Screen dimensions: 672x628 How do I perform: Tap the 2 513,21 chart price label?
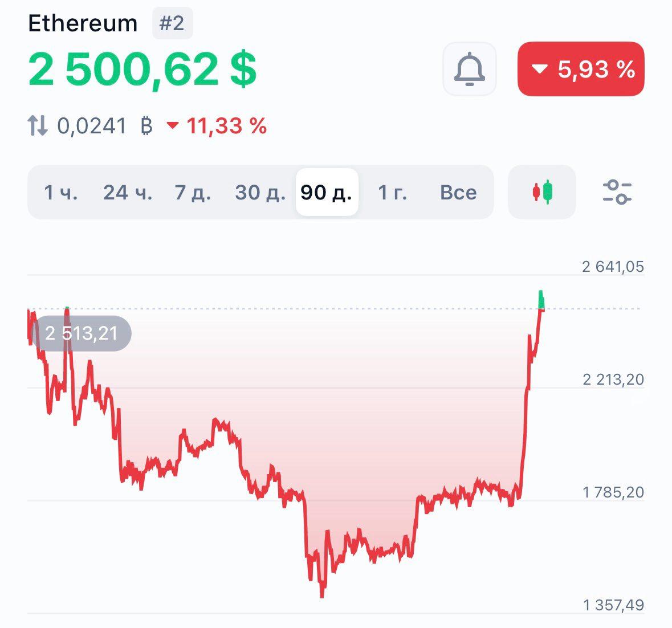pyautogui.click(x=82, y=333)
